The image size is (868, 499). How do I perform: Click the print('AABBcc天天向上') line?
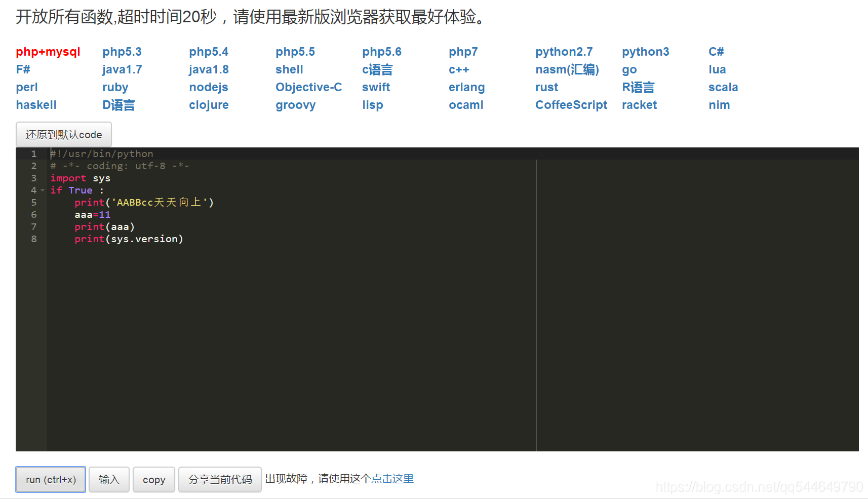coord(144,203)
